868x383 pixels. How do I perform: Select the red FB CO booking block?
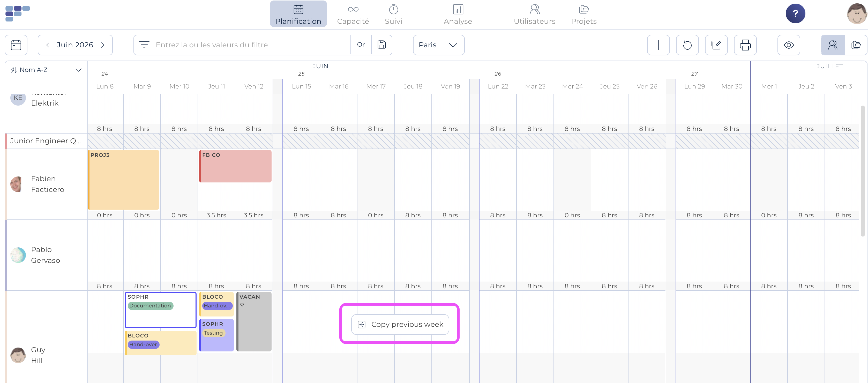[235, 166]
